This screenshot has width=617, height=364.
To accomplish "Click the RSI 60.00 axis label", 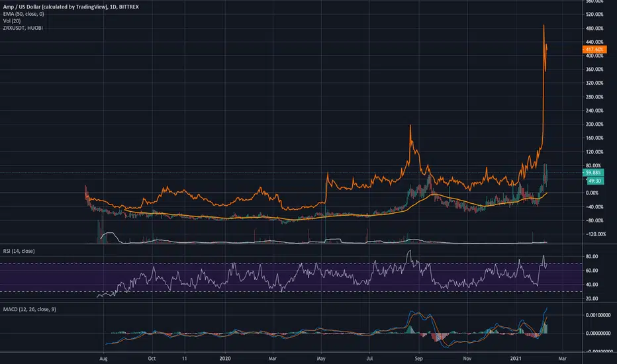I will 592,271.
